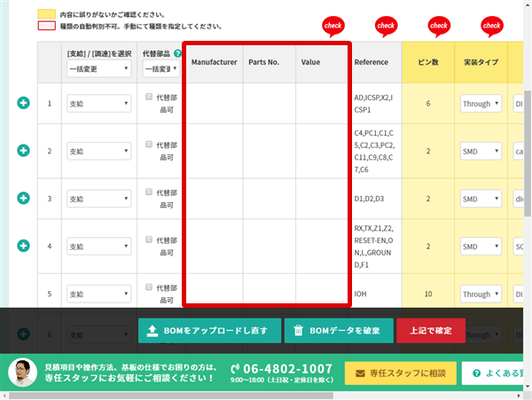This screenshot has height=400, width=532.
Task: Enable 代替部品可 checkbox for row 5
Action: point(149,287)
